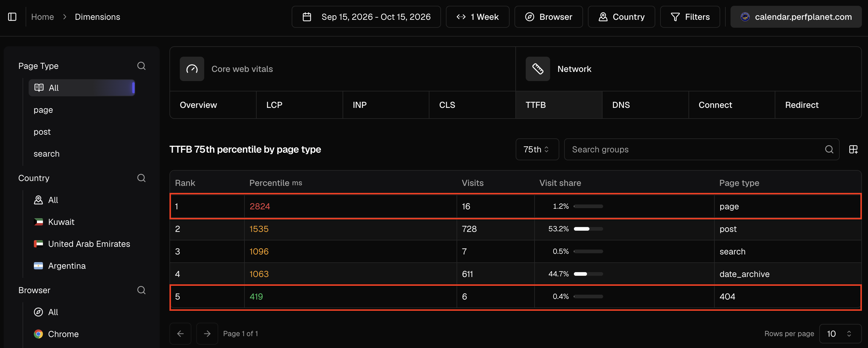Switch to the CLS tab
The image size is (868, 348).
(472, 105)
